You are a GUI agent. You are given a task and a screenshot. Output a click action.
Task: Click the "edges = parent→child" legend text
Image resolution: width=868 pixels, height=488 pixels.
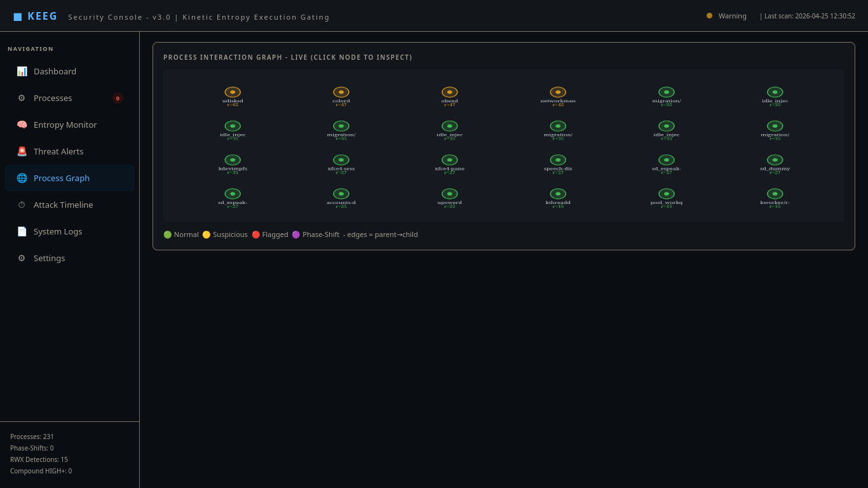coord(383,234)
